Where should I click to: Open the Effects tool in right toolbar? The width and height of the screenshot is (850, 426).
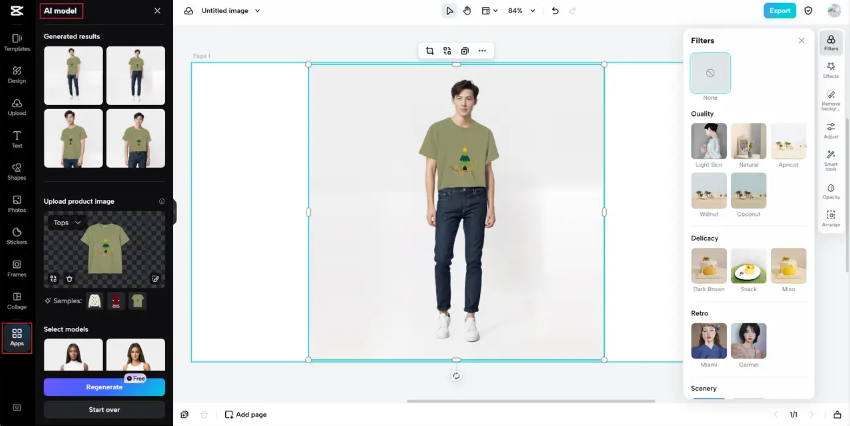tap(831, 70)
